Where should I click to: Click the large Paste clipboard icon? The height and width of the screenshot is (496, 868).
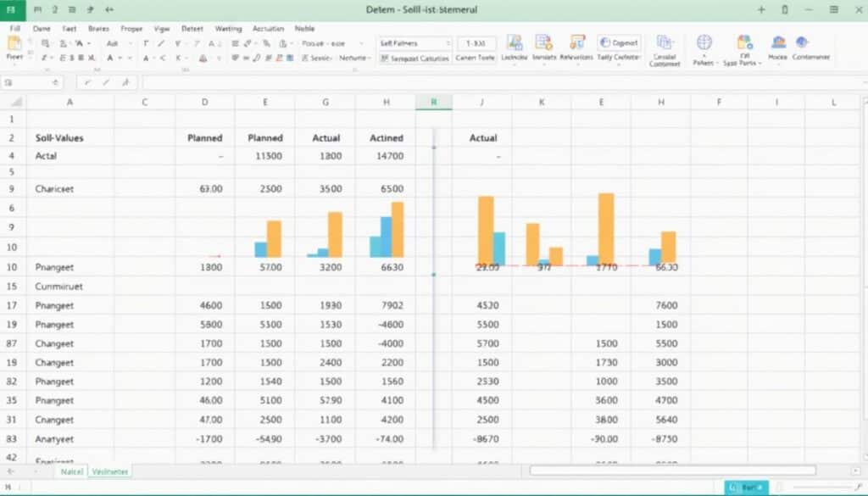pos(14,44)
